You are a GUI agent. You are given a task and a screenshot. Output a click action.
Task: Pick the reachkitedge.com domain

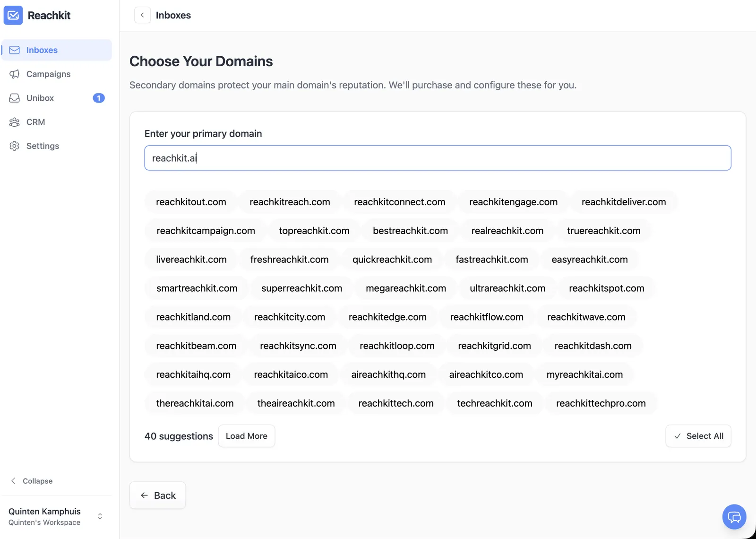(387, 317)
